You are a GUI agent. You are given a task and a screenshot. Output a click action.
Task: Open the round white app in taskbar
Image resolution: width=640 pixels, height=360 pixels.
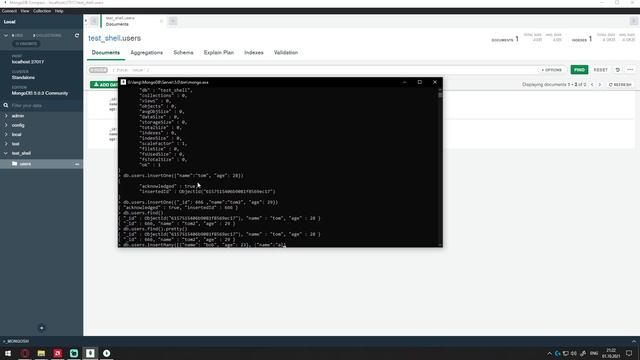pyautogui.click(x=107, y=353)
